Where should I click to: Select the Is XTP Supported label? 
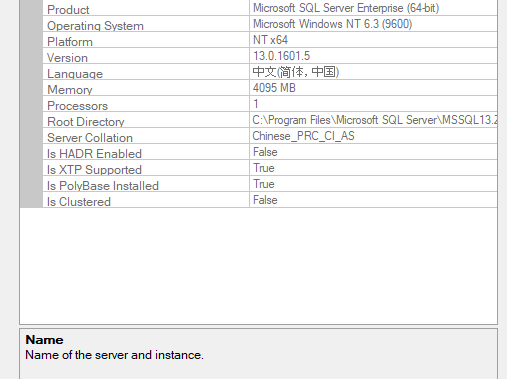94,170
